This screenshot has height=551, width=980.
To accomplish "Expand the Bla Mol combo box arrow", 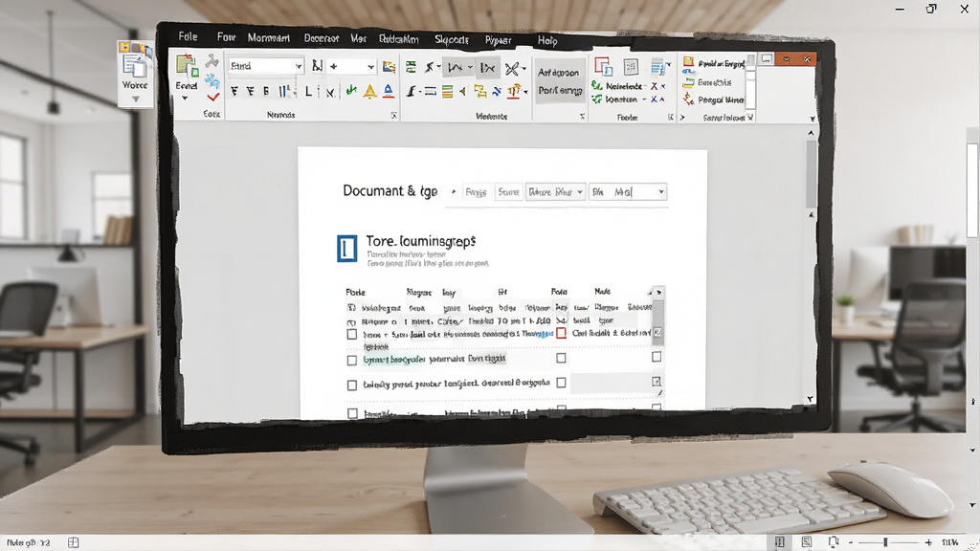I will point(661,191).
